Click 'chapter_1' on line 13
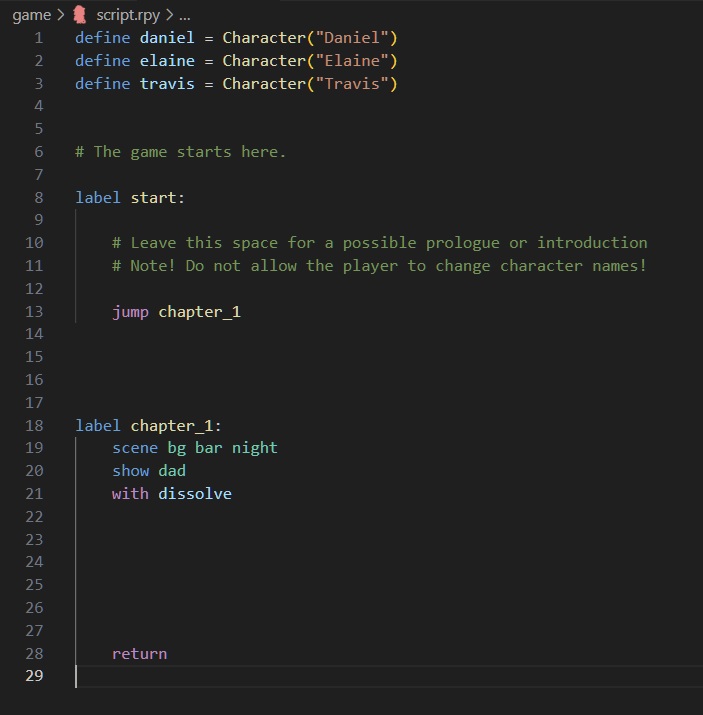The width and height of the screenshot is (703, 715). (x=199, y=312)
